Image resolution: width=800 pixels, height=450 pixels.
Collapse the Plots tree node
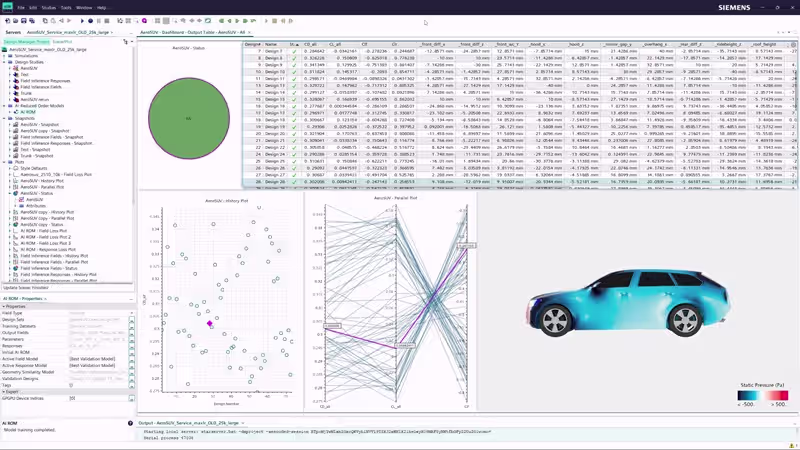coord(5,162)
